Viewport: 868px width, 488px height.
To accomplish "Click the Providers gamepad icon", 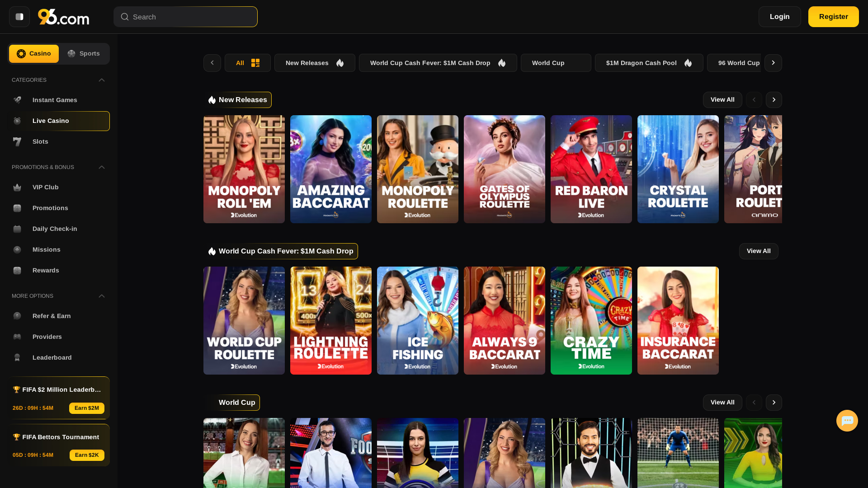I will point(17,337).
